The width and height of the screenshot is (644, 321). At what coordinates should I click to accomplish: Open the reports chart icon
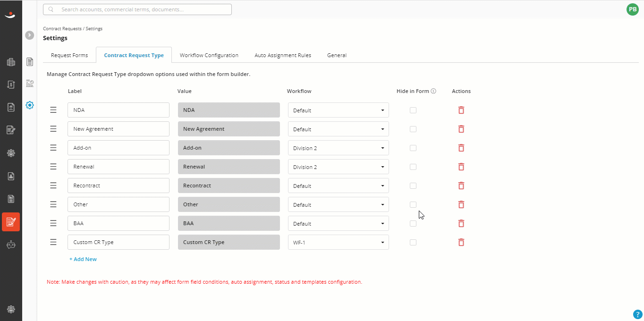(30, 84)
